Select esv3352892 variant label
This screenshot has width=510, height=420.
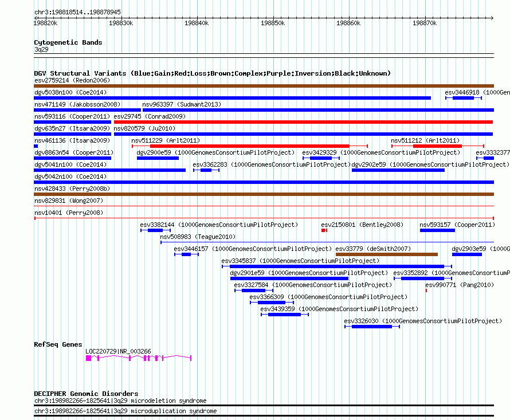[452, 273]
